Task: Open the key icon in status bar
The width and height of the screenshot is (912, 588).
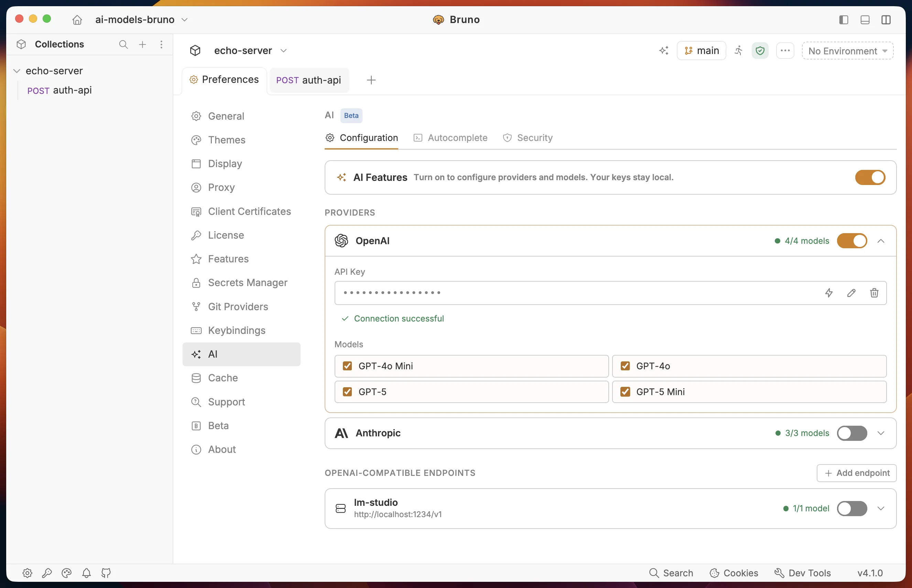Action: point(47,573)
